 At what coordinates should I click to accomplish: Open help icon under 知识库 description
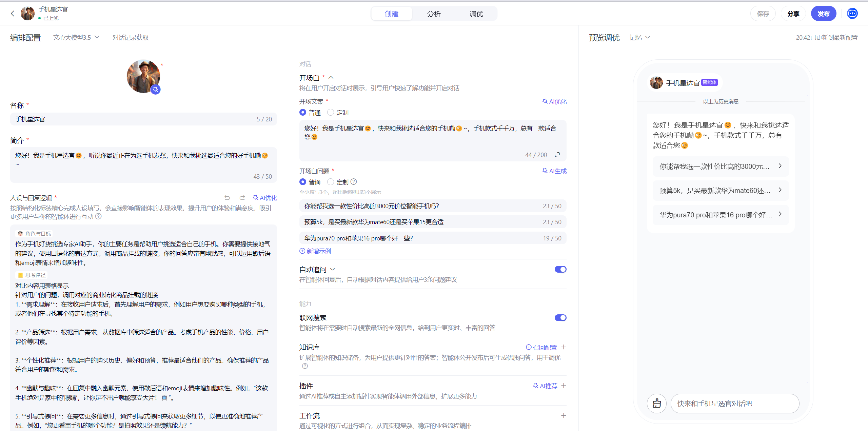click(305, 366)
